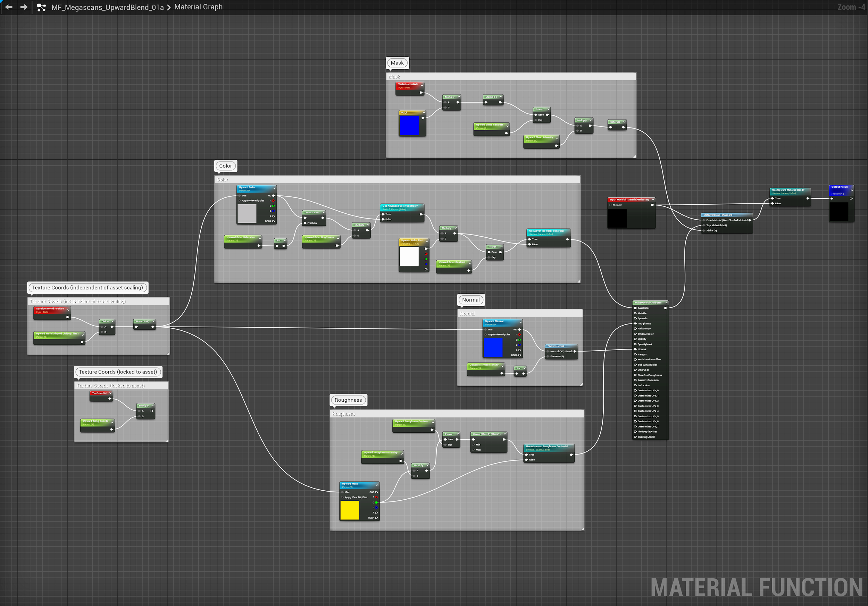Click the Roughness comment bubble label

348,400
